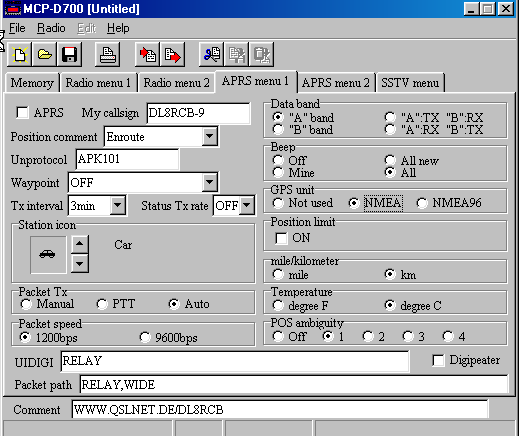Select km distance unit

390,274
